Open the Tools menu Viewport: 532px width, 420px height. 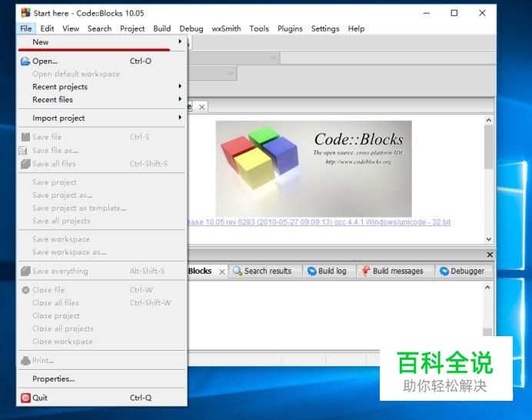click(259, 28)
